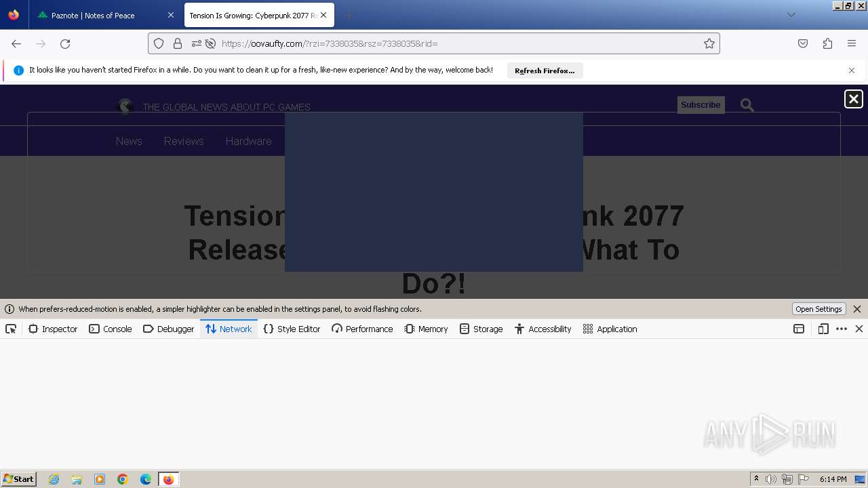This screenshot has width=868, height=488.
Task: Open File Explorer from taskbar
Action: pyautogui.click(x=77, y=479)
